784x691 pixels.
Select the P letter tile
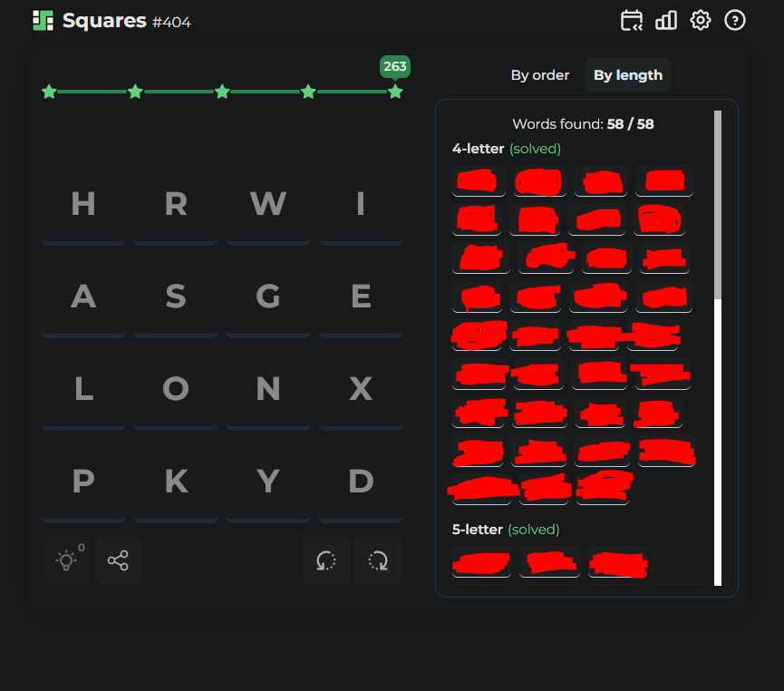pos(83,482)
